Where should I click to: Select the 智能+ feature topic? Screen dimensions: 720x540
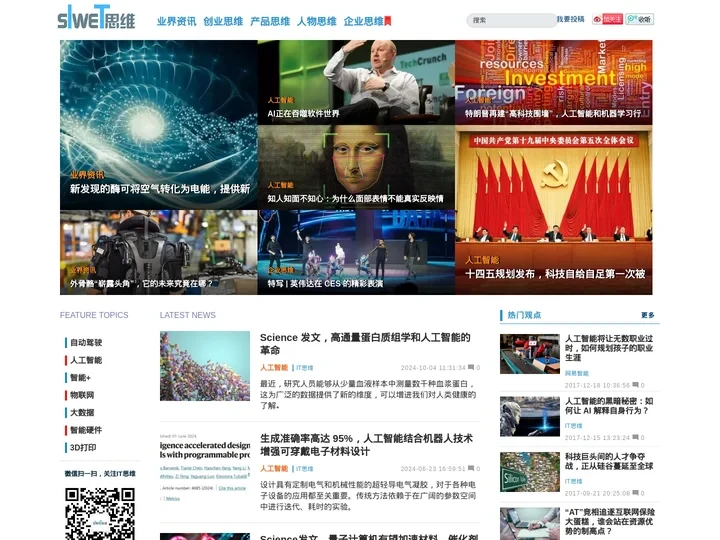[x=80, y=377]
